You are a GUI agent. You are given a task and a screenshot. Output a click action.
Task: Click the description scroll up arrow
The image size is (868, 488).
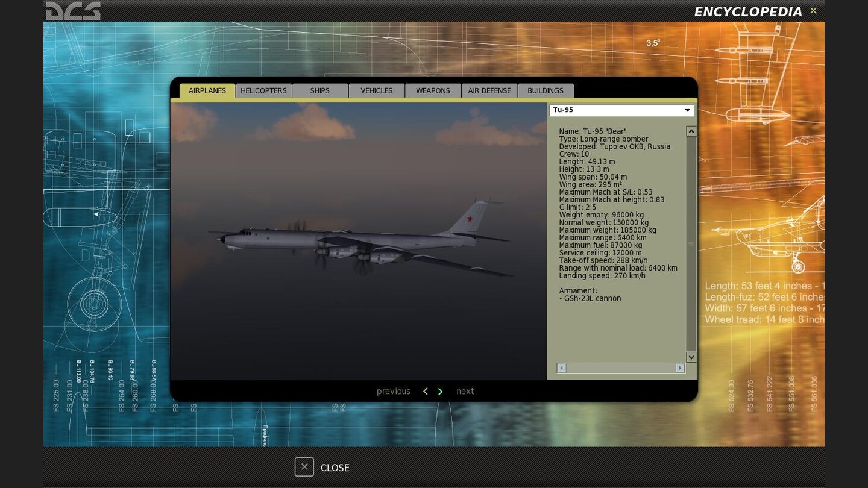pyautogui.click(x=691, y=131)
